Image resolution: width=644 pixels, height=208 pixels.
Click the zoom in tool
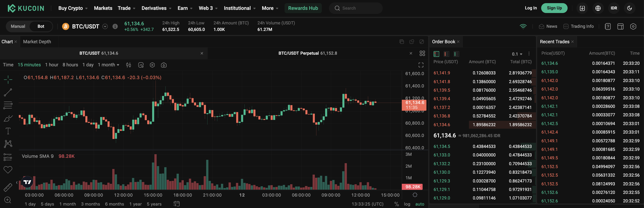[x=8, y=200]
